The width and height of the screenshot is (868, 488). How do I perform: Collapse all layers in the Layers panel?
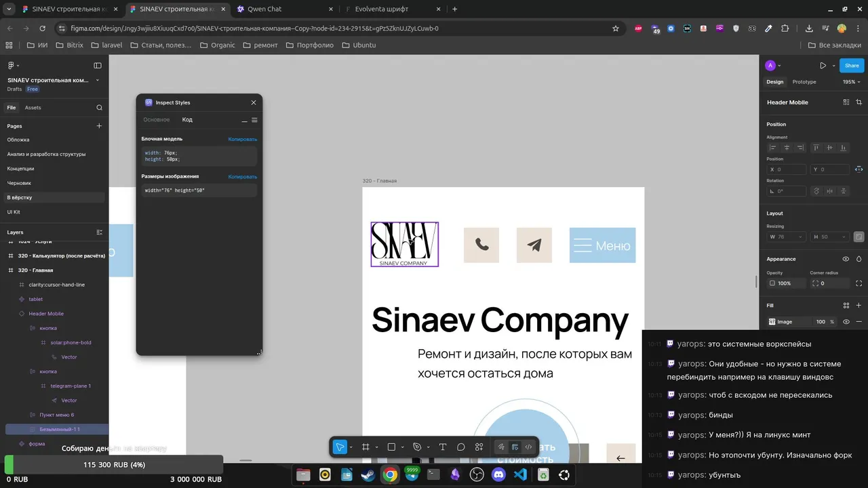[x=99, y=232]
